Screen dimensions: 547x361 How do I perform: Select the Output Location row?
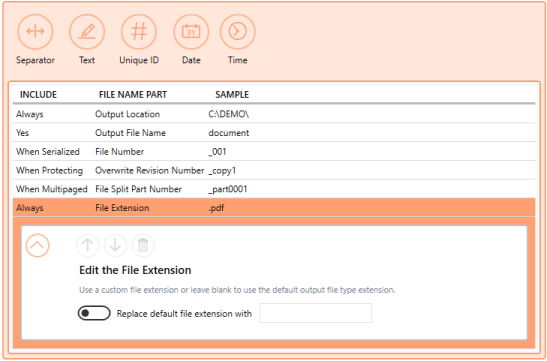click(274, 114)
